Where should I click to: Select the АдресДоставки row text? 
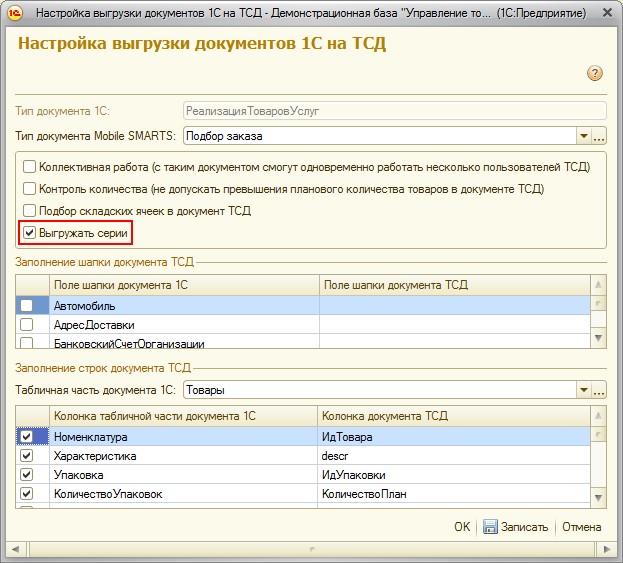(94, 325)
